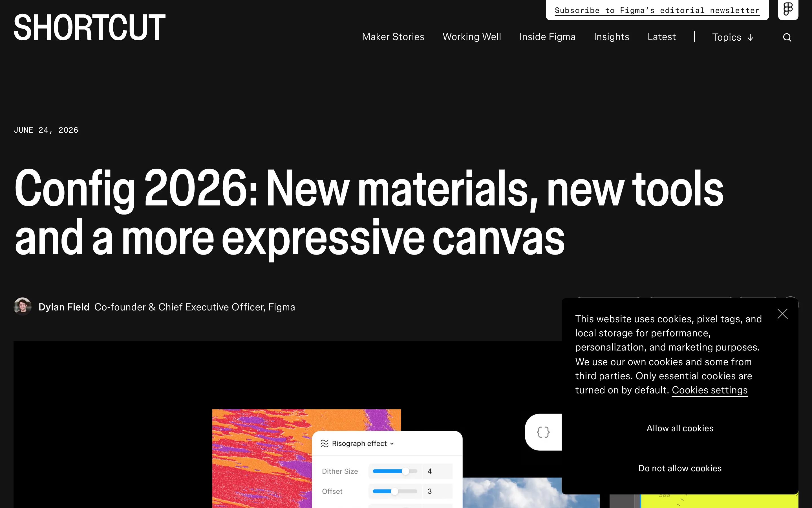The height and width of the screenshot is (508, 812).
Task: Click Allow all cookies
Action: click(680, 428)
